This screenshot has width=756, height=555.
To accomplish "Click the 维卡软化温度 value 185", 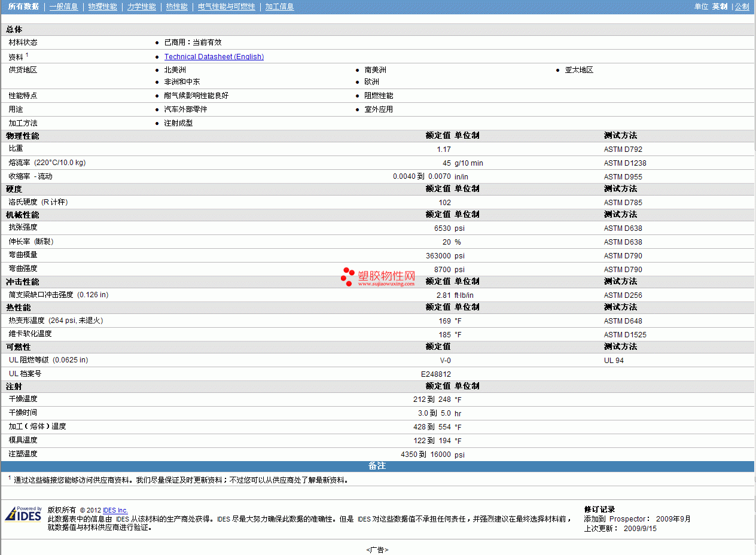I will point(445,335).
